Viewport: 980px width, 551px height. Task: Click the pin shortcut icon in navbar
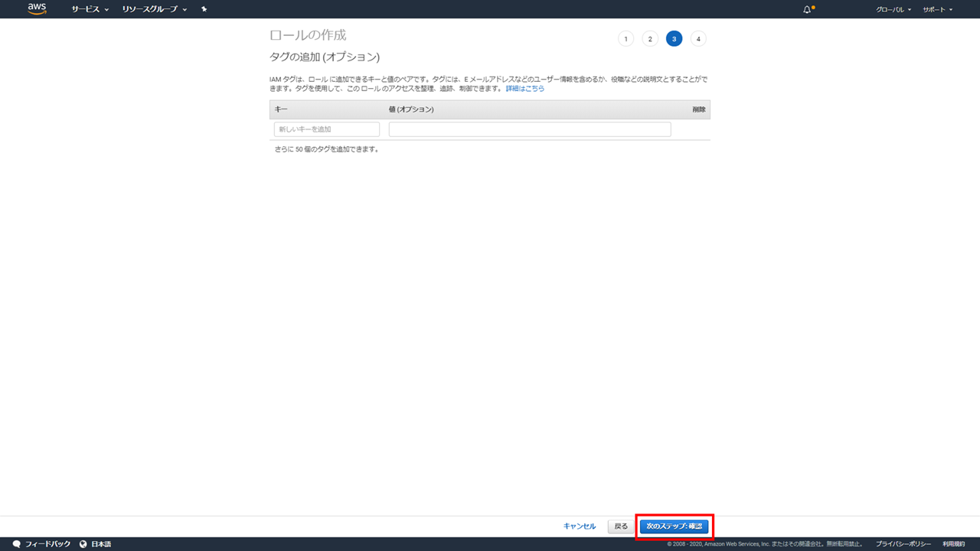[204, 9]
